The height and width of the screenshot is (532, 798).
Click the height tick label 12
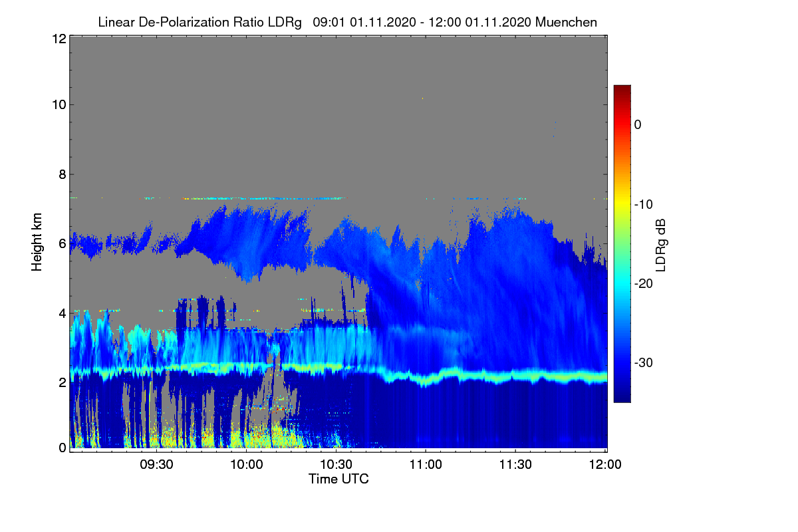[x=59, y=39]
